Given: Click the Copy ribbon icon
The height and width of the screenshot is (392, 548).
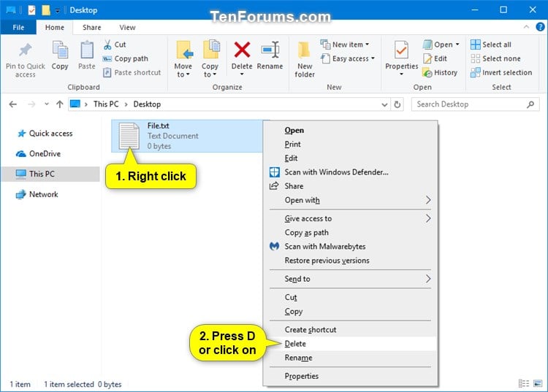Looking at the screenshot, I should pos(60,50).
